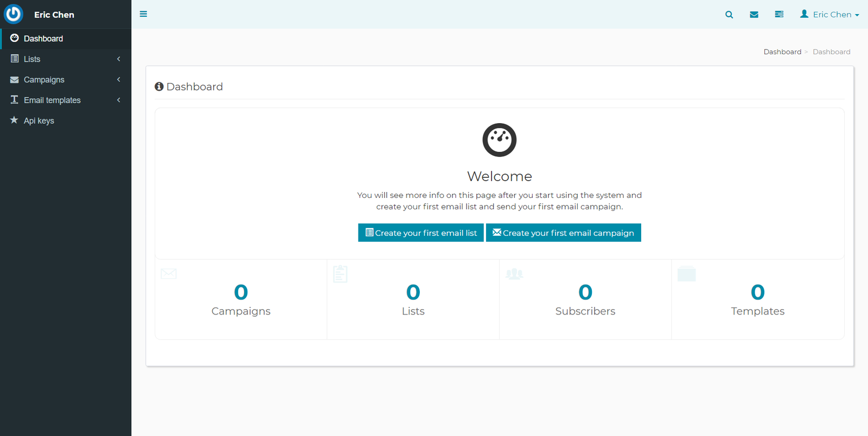Open search via the magnifier icon
Image resolution: width=868 pixels, height=436 pixels.
pos(729,15)
